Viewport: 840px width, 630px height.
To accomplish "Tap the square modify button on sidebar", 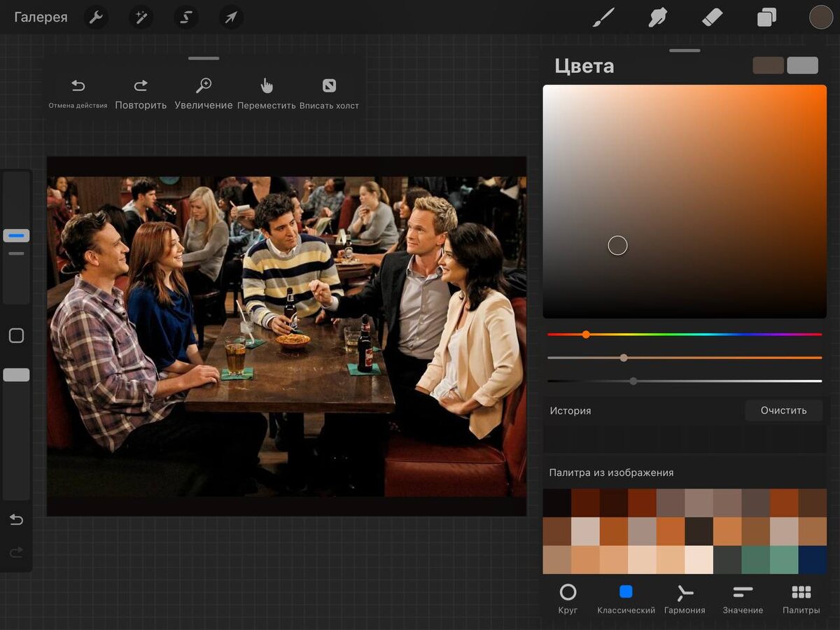I will pos(16,335).
